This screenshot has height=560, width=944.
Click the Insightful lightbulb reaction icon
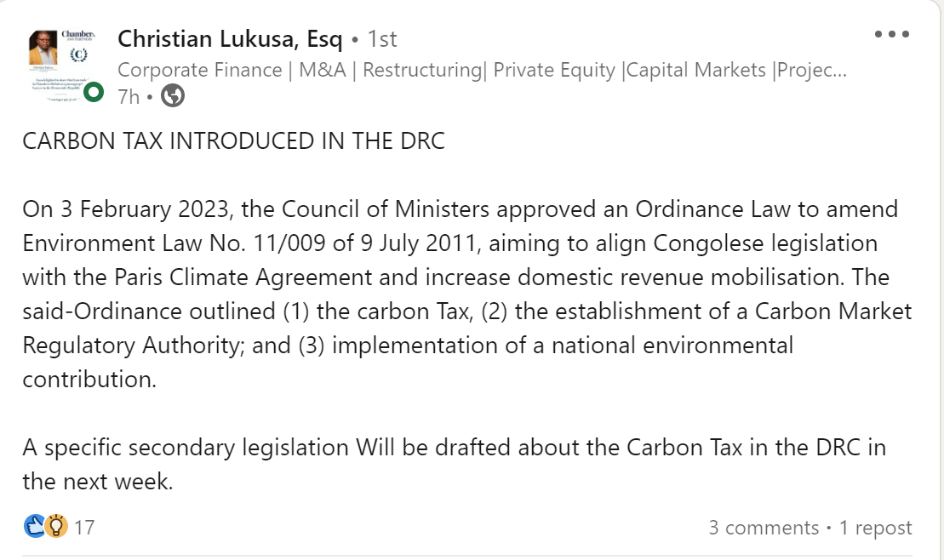(56, 526)
